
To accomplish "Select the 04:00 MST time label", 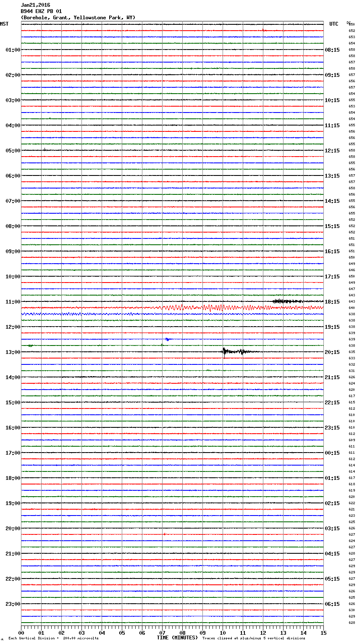I will point(13,126).
